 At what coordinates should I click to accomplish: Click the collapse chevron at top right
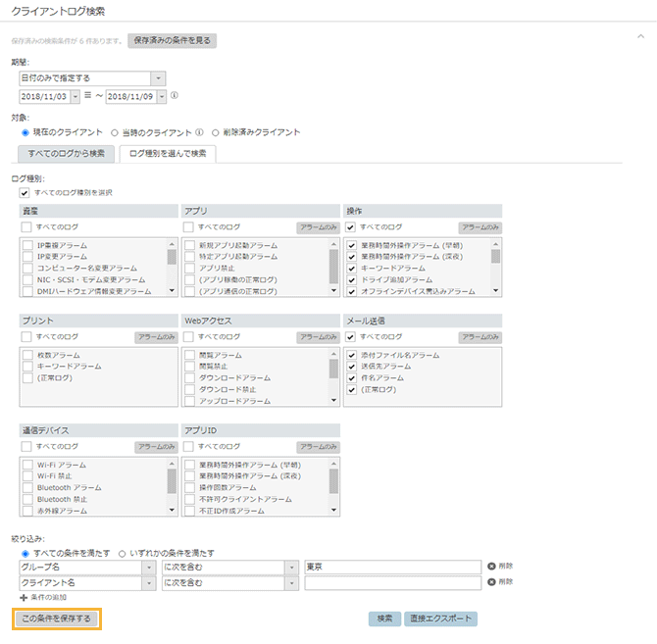click(639, 35)
